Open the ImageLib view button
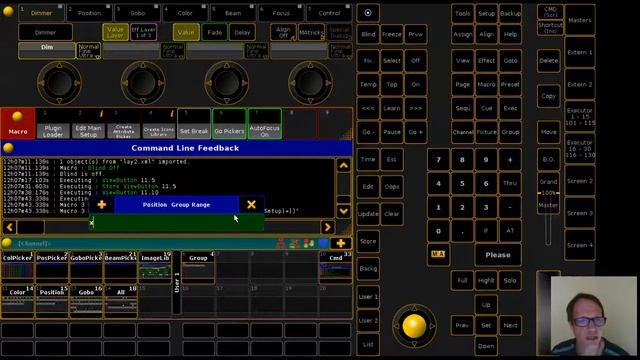Viewport: 640px width, 360px height. click(x=155, y=267)
